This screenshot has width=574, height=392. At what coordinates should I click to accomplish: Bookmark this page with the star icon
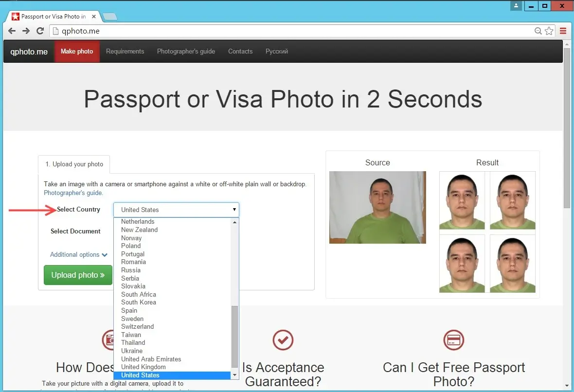[x=549, y=31]
